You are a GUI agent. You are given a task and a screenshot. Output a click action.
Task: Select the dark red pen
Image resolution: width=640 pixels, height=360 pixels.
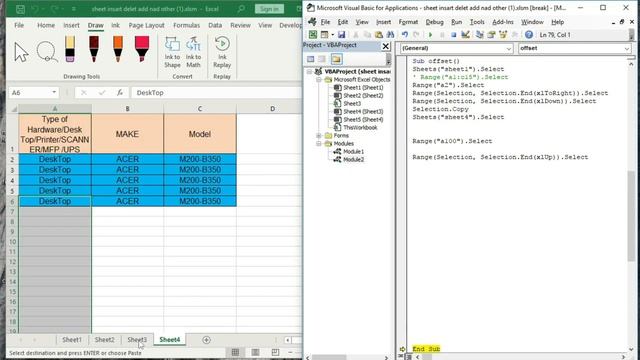point(94,49)
